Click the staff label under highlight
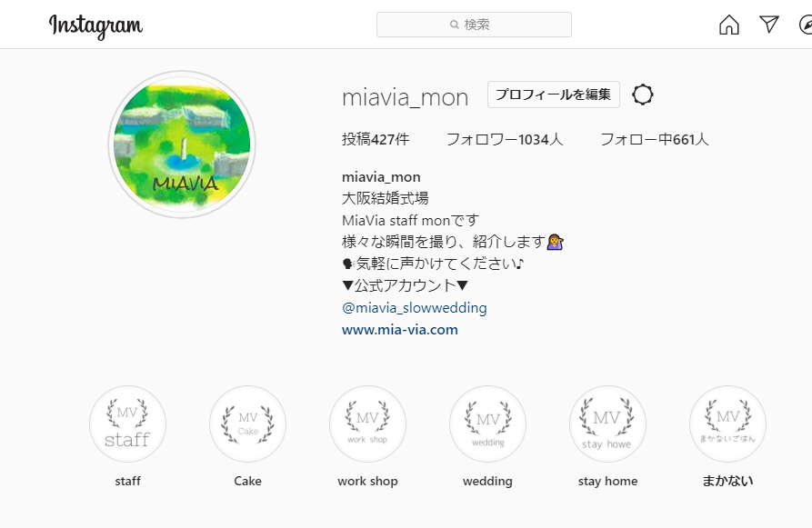This screenshot has width=812, height=528. point(127,481)
